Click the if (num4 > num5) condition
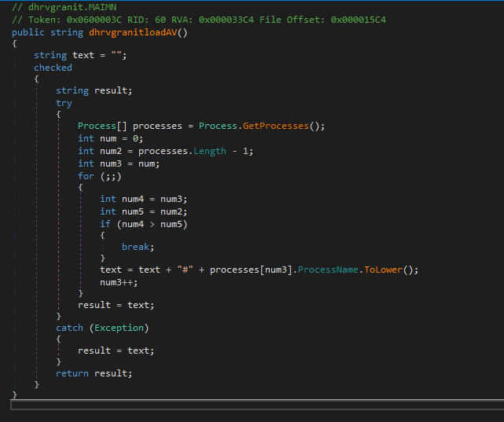Viewport: 504px width, 422px height. click(x=143, y=224)
